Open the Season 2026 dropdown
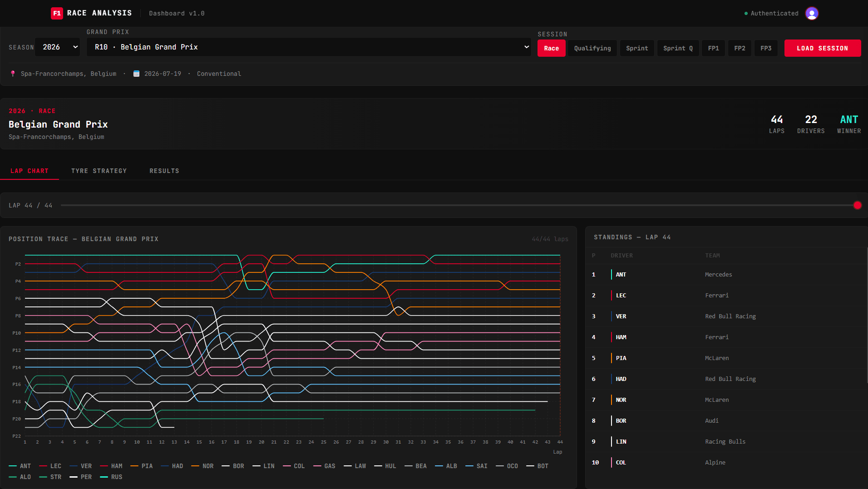Image resolution: width=868 pixels, height=489 pixels. (58, 47)
